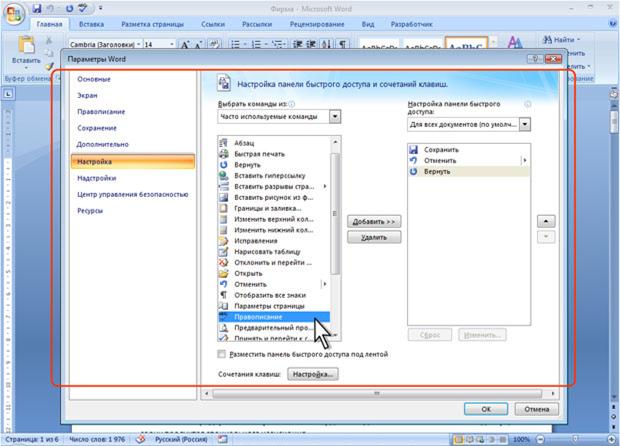Expand the Вставить разрывы страниц submenu arrow
The height and width of the screenshot is (446, 620).
click(x=325, y=186)
